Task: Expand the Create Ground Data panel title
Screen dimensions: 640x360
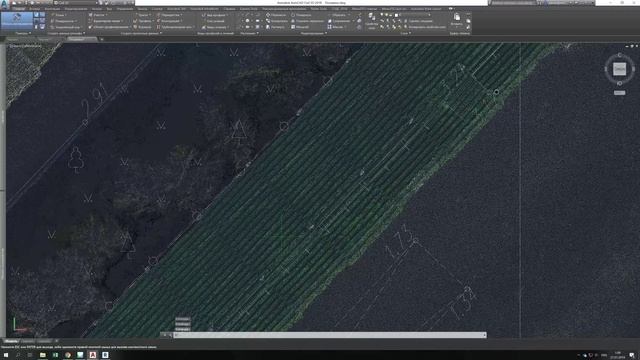Action: pos(67,33)
